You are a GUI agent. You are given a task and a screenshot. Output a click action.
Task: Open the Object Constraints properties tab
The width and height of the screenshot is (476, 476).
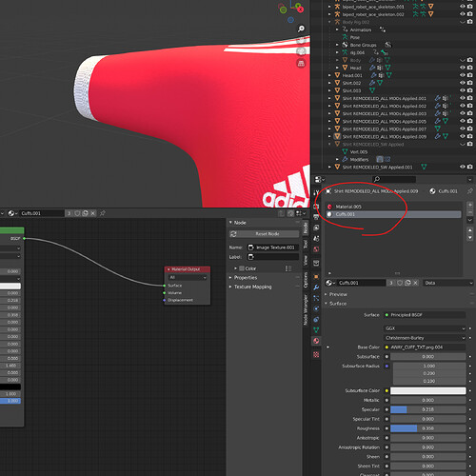[x=316, y=320]
